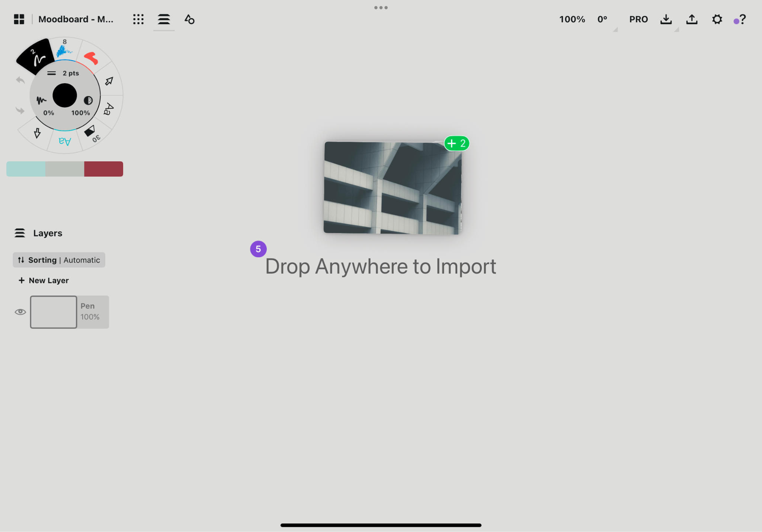Open the 100% zoom level menu
The height and width of the screenshot is (532, 762).
[572, 19]
